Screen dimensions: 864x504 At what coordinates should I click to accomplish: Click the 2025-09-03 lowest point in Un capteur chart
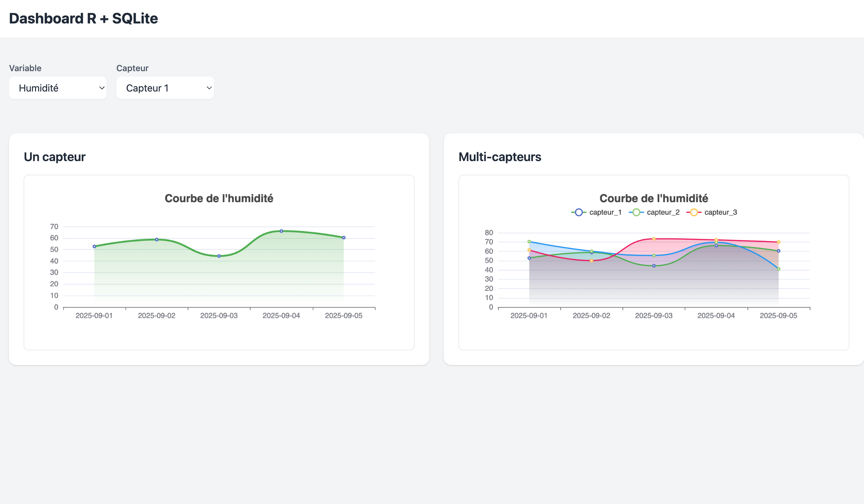219,256
